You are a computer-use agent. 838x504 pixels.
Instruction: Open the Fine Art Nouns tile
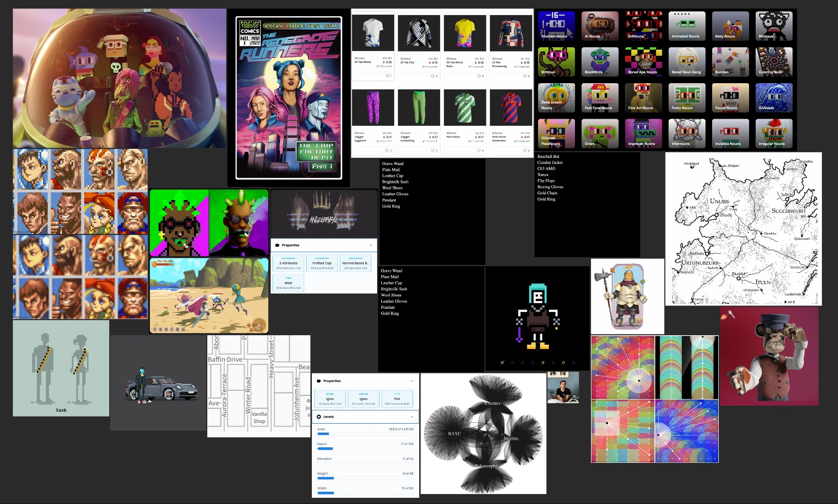644,98
